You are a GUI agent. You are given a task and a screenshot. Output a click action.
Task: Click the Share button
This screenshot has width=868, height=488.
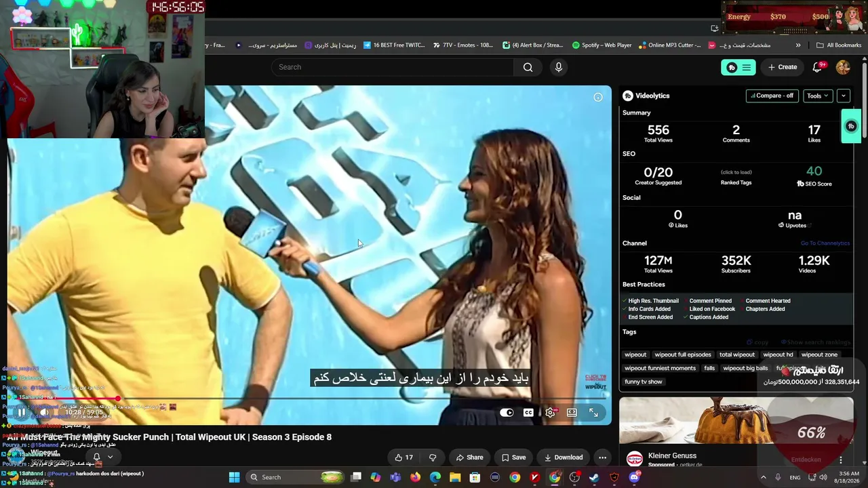[x=469, y=457]
